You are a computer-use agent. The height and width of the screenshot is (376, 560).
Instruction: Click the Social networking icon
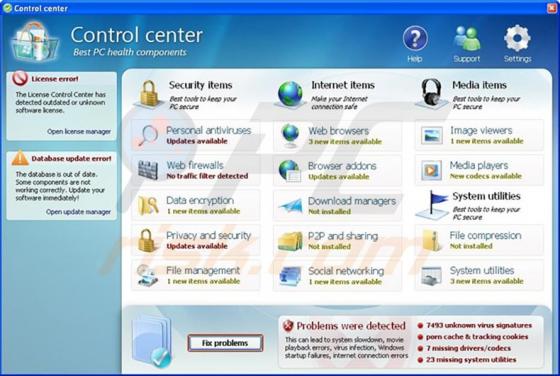coord(290,276)
